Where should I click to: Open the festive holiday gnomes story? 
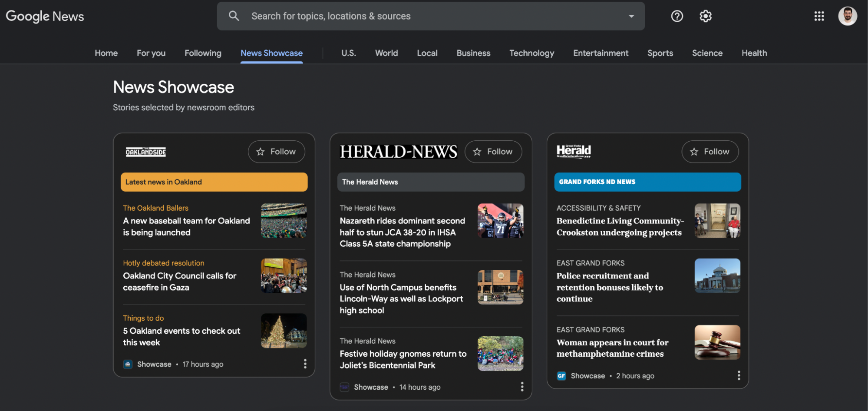coord(403,359)
